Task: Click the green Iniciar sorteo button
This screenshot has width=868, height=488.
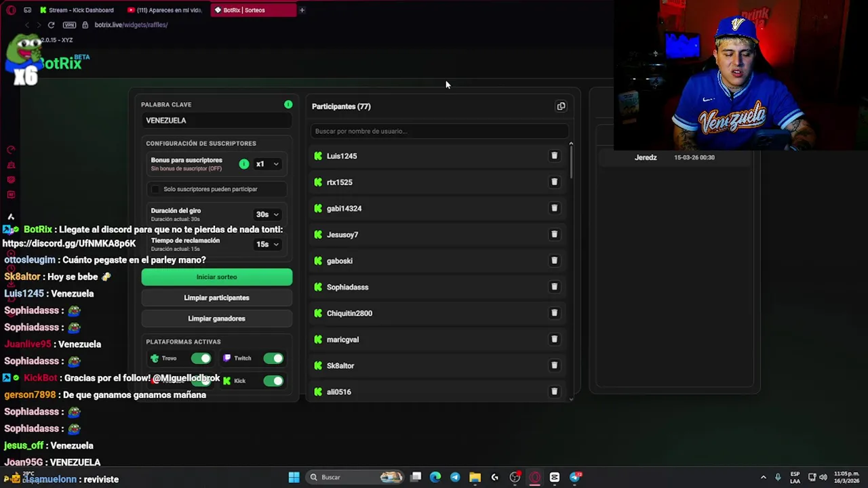Action: (x=217, y=277)
